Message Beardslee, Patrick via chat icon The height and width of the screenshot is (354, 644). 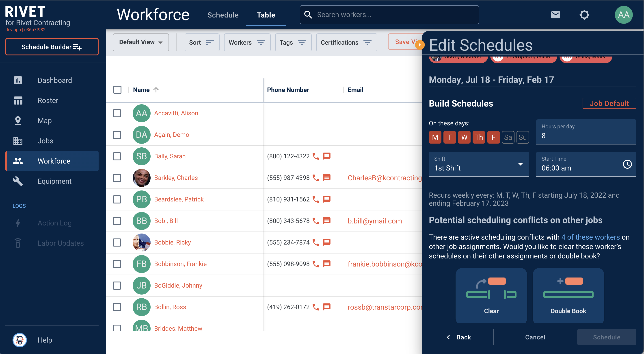pyautogui.click(x=327, y=199)
